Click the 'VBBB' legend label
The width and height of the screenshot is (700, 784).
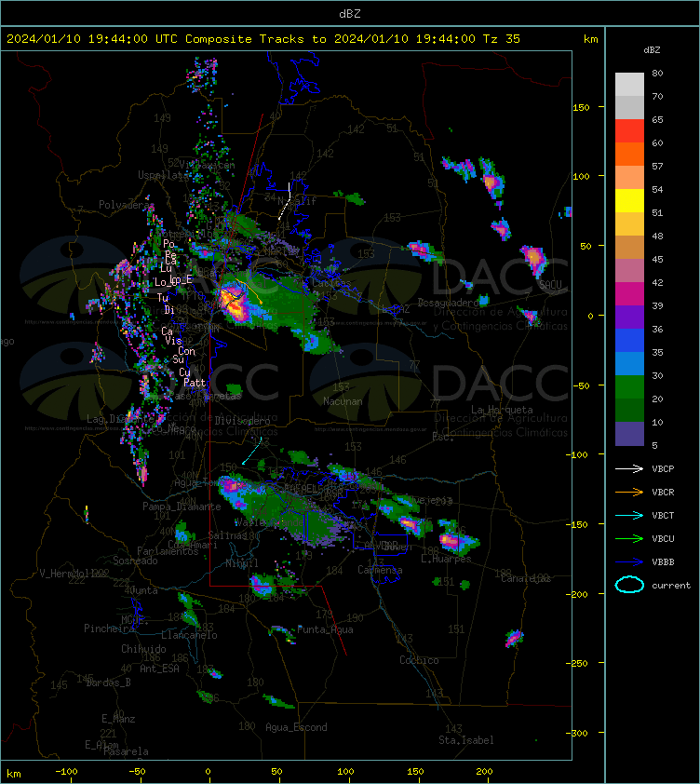pyautogui.click(x=663, y=562)
